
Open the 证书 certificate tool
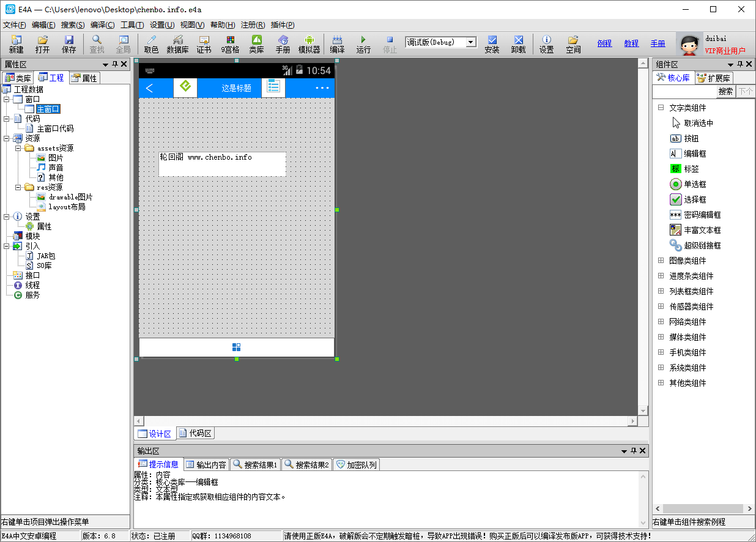point(204,44)
